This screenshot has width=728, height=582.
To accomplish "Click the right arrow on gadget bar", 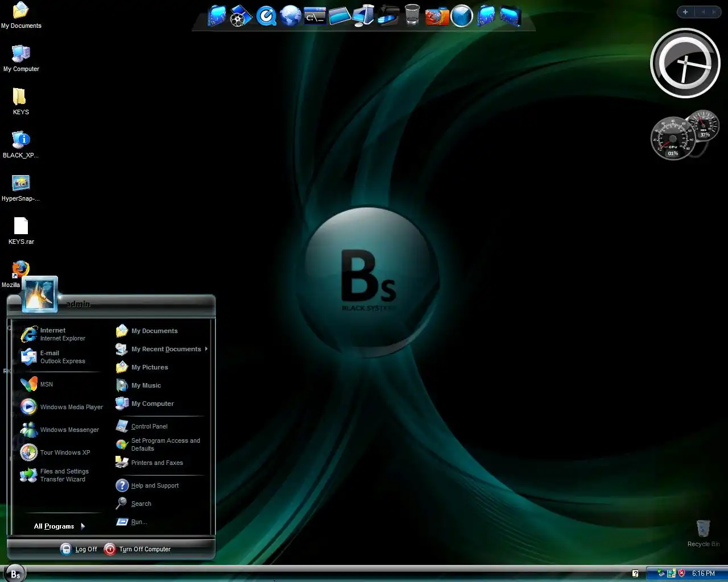I will pyautogui.click(x=714, y=12).
